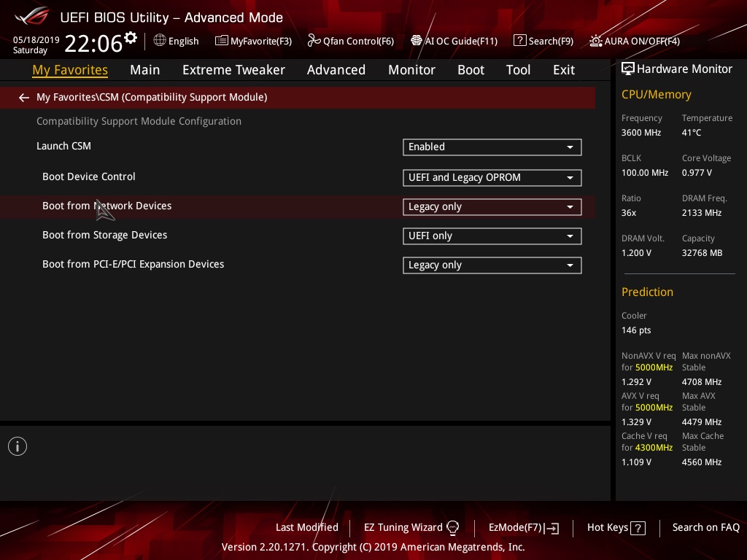Screen dimensions: 747x560
Task: Click the Search question-mark icon
Action: (519, 41)
